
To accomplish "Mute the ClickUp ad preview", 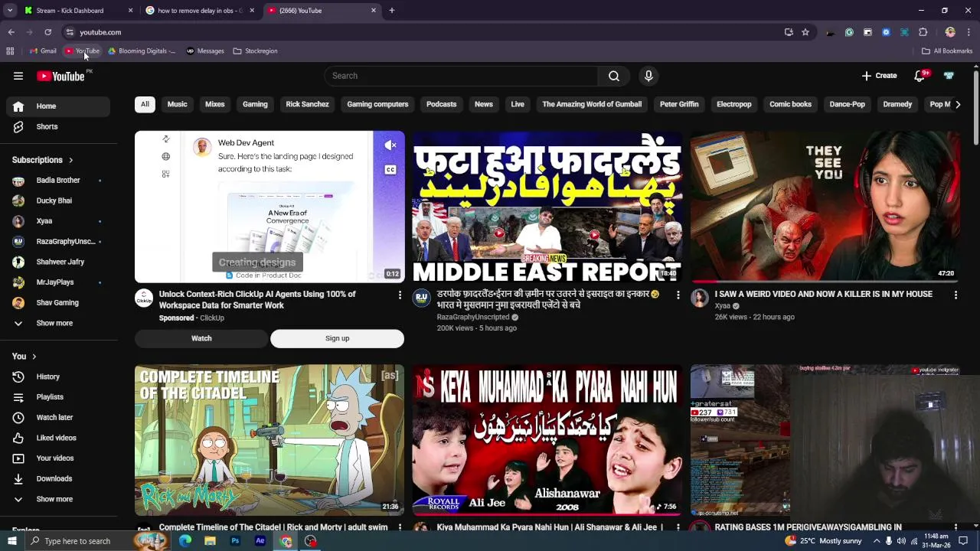I will 390,145.
